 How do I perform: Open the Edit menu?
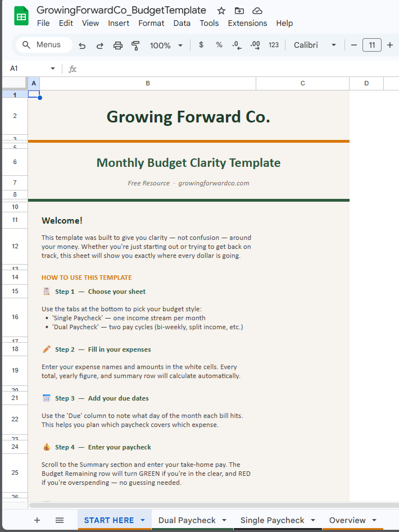click(x=66, y=23)
